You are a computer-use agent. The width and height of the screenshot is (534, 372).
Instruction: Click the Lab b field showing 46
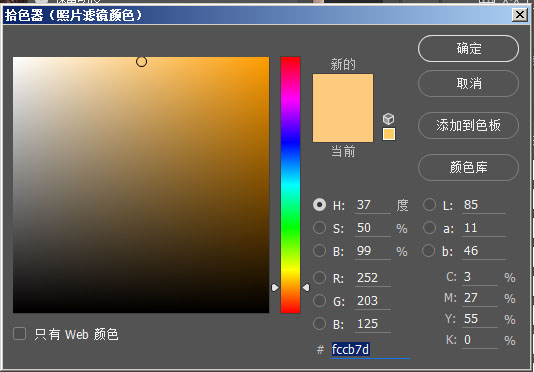tap(484, 251)
